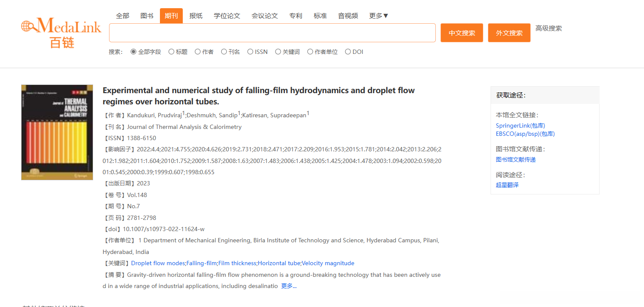Screen dimensions: 644x307
Task: Open the EBSCO(asp/bsp)(包库) link
Action: click(525, 134)
